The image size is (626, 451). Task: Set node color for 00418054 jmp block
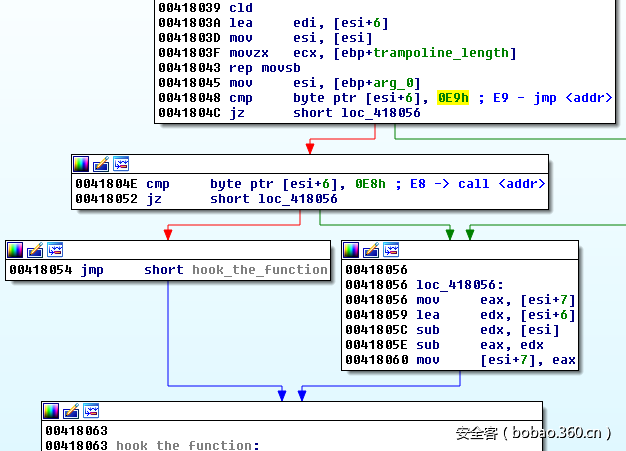[15, 249]
